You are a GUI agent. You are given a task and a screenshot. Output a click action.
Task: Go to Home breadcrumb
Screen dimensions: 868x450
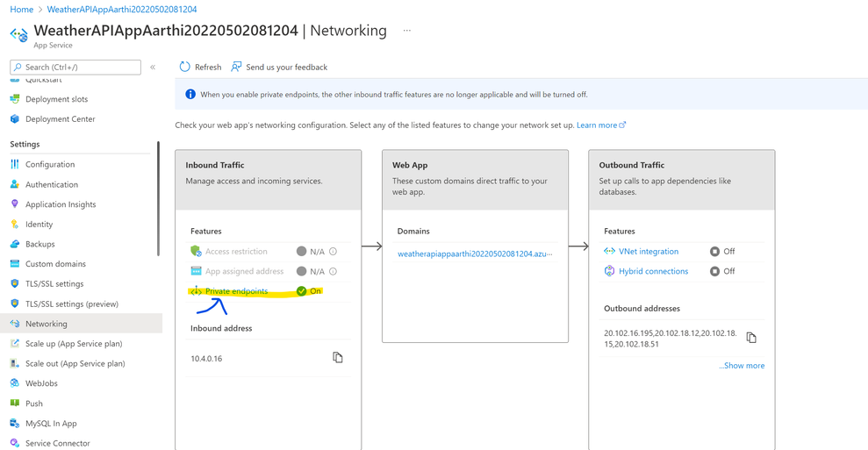(22, 10)
